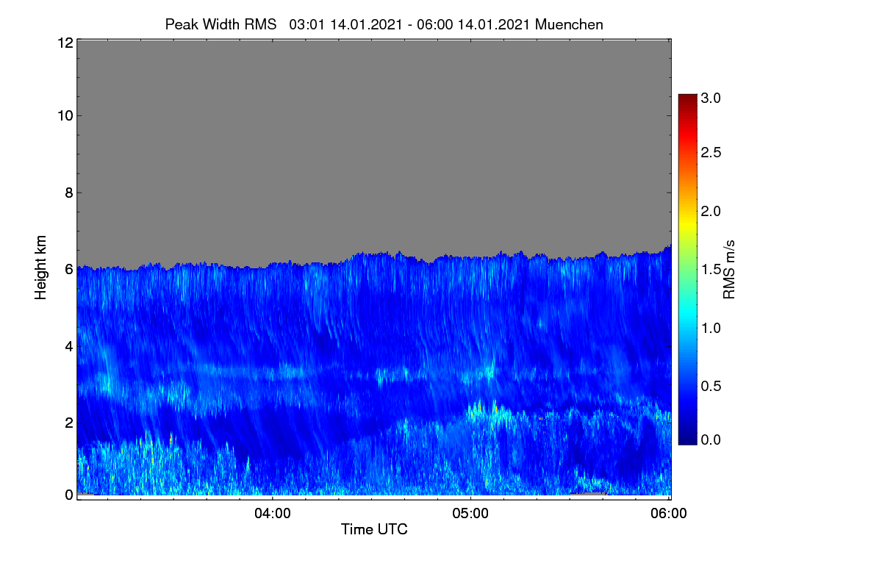
Task: Click the dark blue bottom of the colorbar
Action: click(x=687, y=439)
